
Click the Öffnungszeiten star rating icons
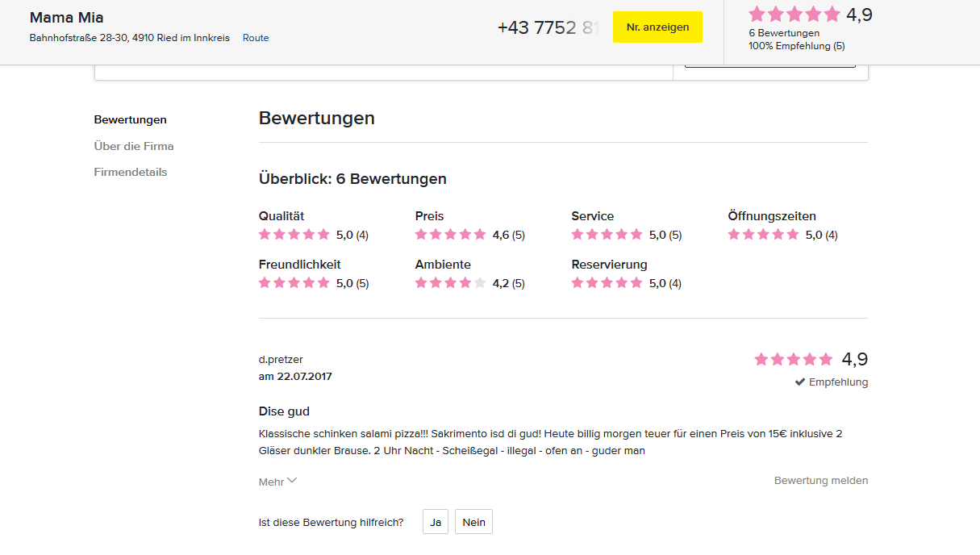(x=763, y=235)
